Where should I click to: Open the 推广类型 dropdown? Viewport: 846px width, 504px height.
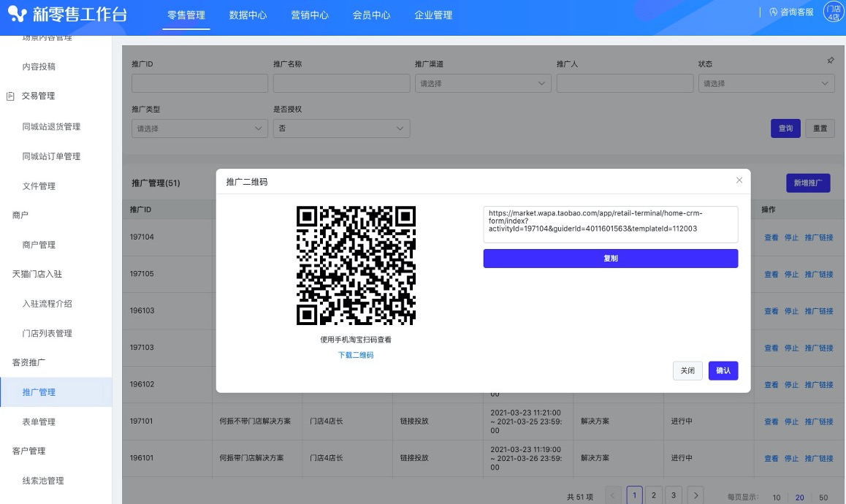pyautogui.click(x=199, y=129)
